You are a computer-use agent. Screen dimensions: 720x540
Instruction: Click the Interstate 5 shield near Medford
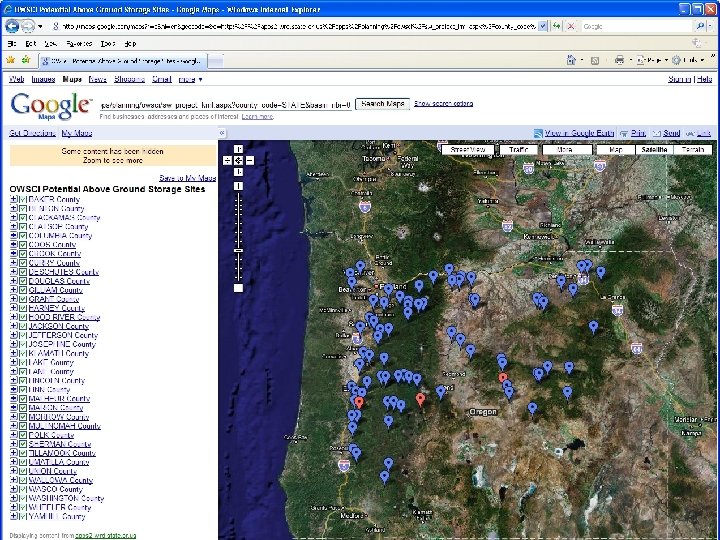tap(343, 465)
